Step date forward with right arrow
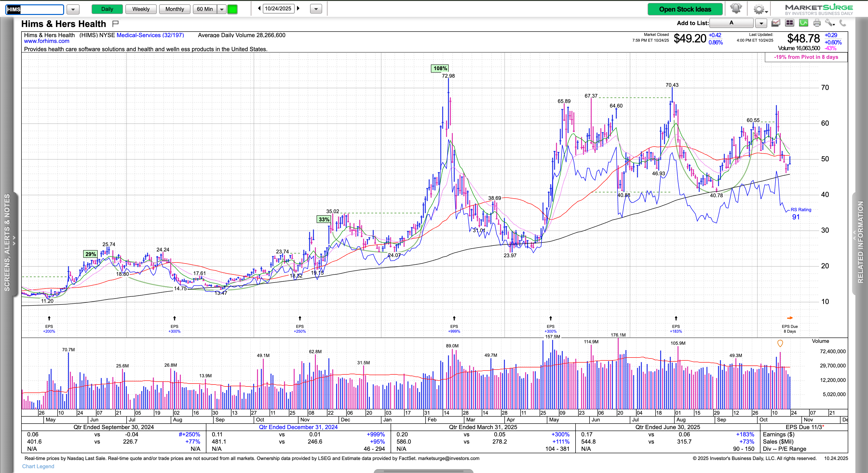868x473 pixels. (x=298, y=8)
